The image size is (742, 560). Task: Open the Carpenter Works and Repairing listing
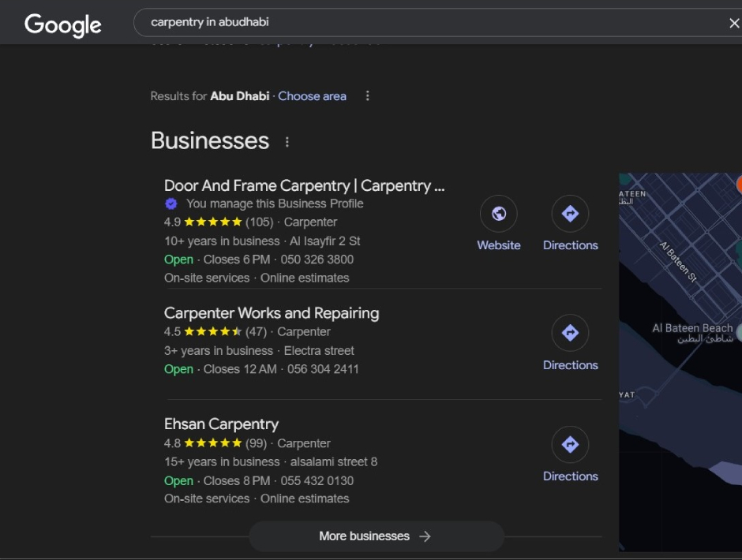[x=272, y=313]
